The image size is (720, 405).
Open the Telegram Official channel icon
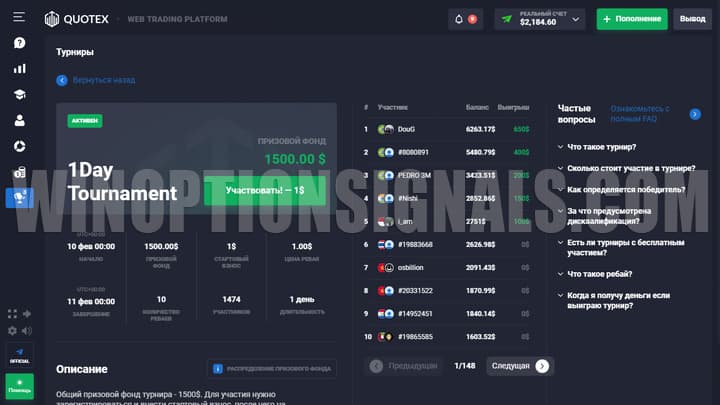19,350
